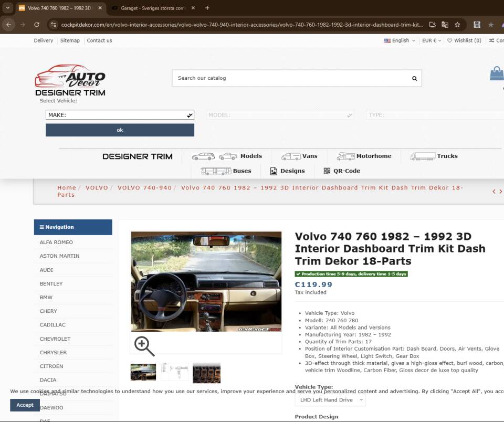The width and height of the screenshot is (504, 422).
Task: Open a new browser tab
Action: pos(207,8)
